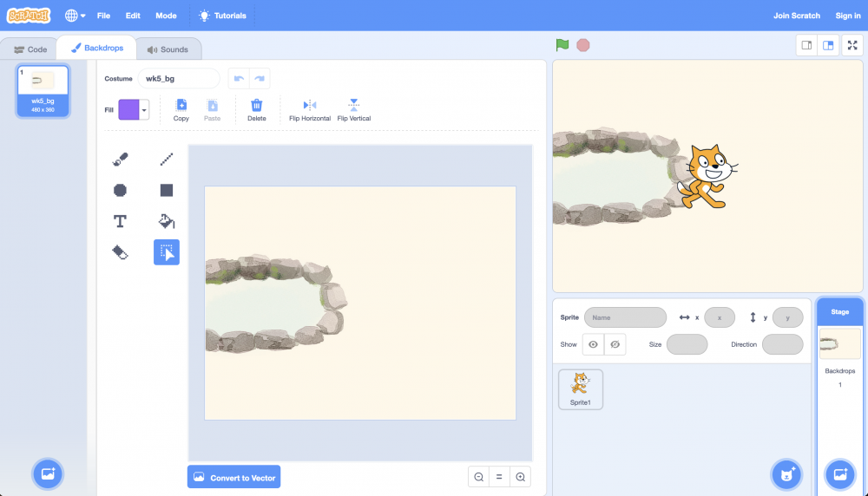Click the Copy icon
868x496 pixels.
click(181, 109)
